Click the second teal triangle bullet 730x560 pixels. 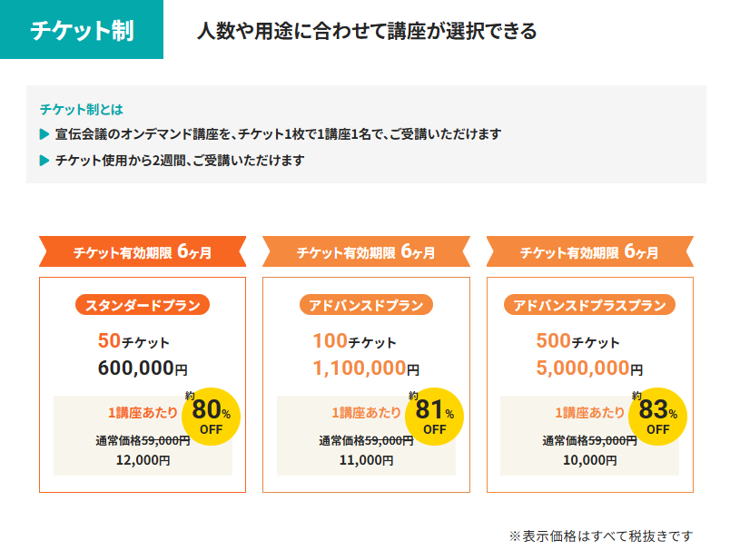(44, 161)
